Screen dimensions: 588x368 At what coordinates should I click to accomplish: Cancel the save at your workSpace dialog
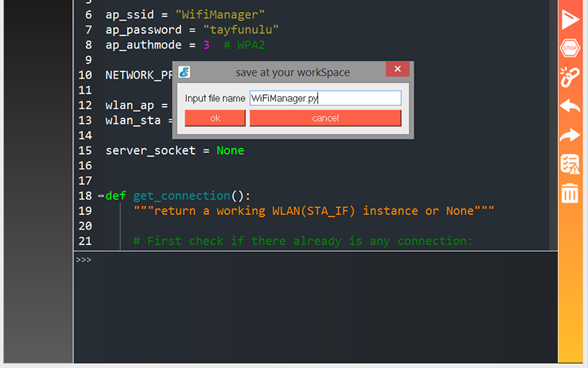[x=325, y=118]
